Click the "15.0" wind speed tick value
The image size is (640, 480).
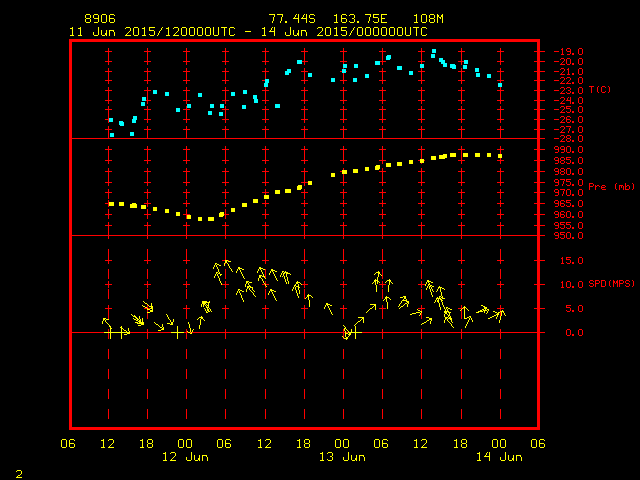pyautogui.click(x=572, y=260)
